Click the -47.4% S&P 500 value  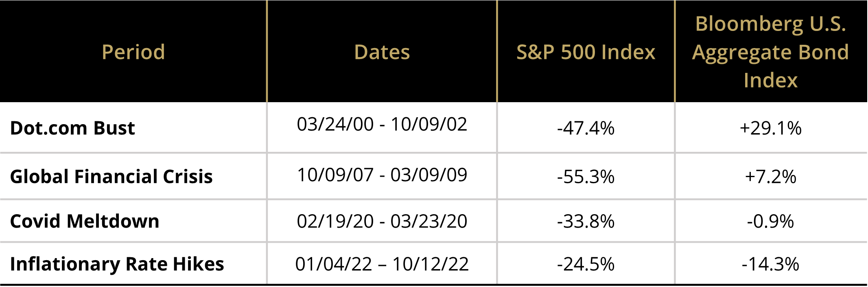(586, 128)
